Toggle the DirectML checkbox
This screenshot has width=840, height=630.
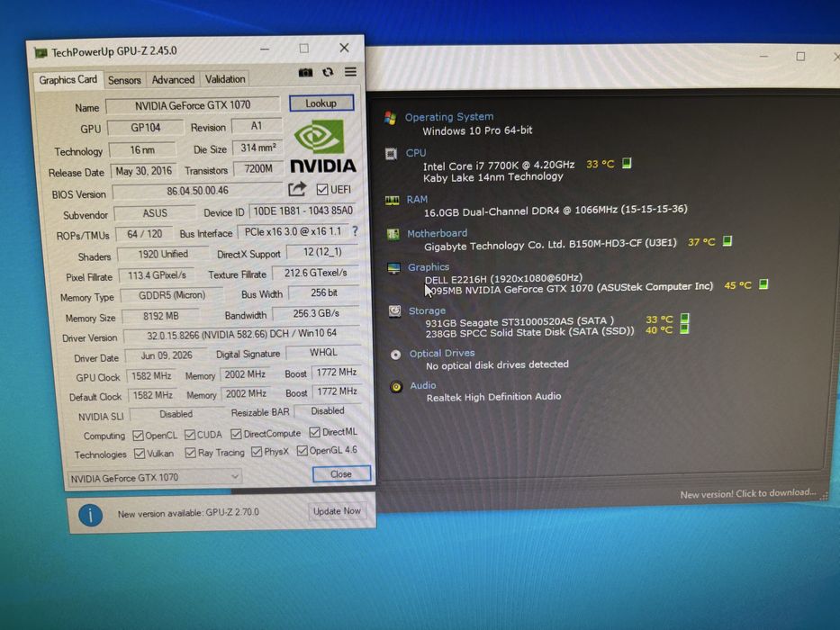[314, 432]
